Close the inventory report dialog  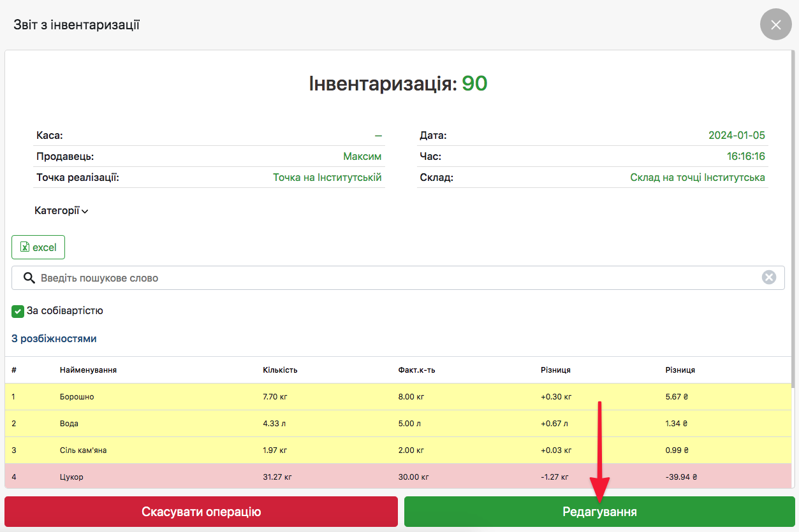[775, 25]
